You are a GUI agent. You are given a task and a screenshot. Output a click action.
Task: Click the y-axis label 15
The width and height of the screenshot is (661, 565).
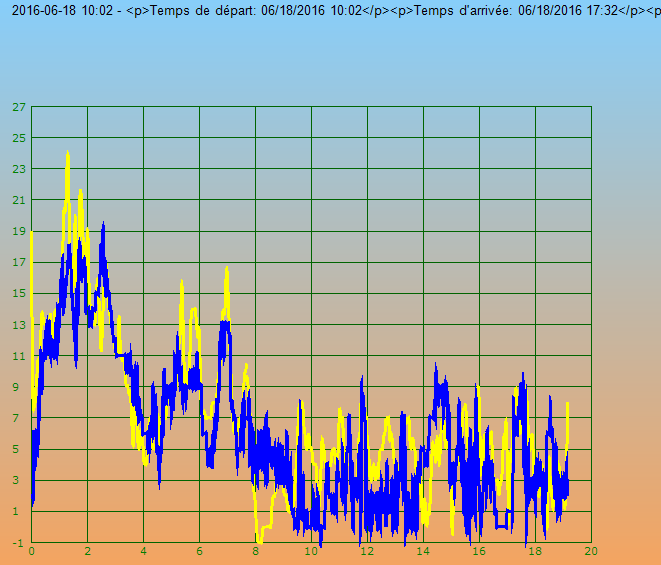[19, 293]
